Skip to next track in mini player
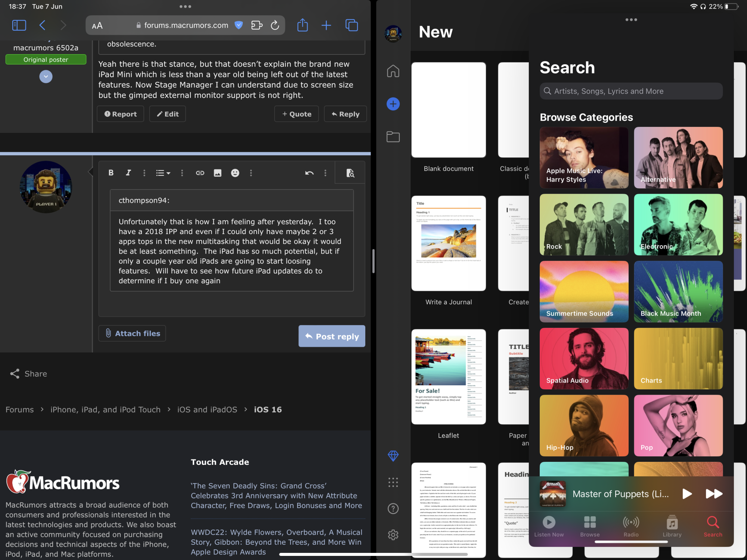This screenshot has width=747, height=560. tap(714, 494)
